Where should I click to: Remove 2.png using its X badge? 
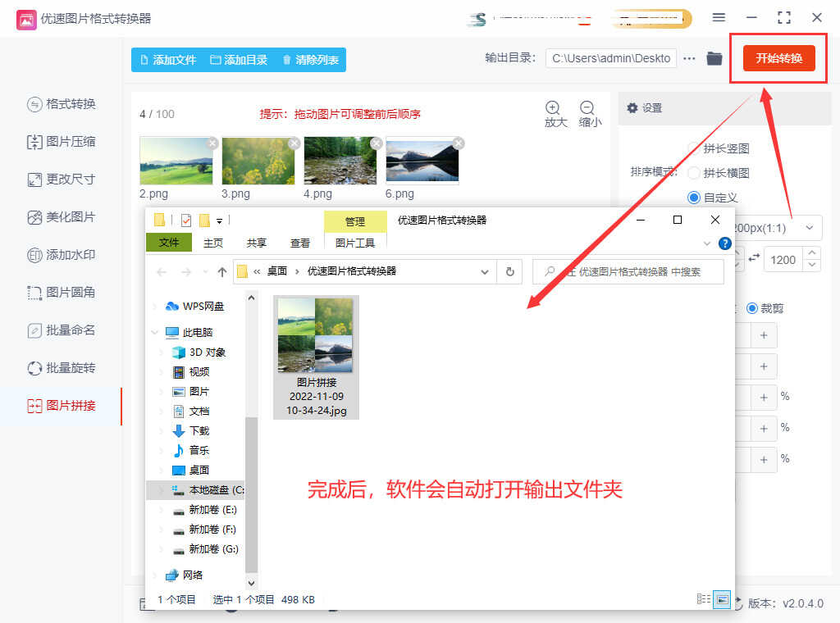212,143
